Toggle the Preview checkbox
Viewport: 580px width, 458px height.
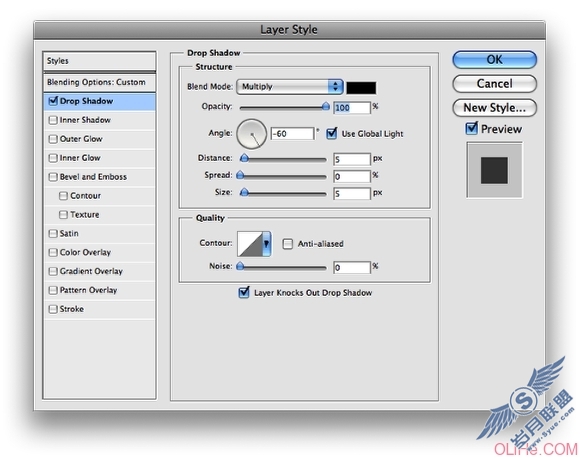click(x=471, y=128)
